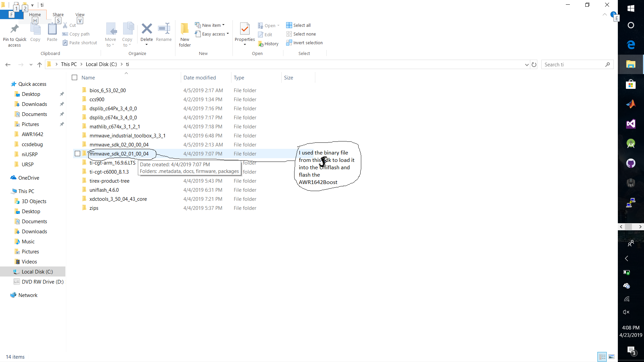
Task: Switch to the Home tab
Action: 35,14
